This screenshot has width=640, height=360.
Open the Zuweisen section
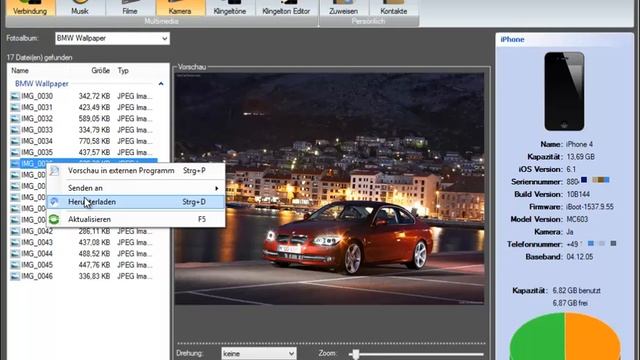point(344,8)
